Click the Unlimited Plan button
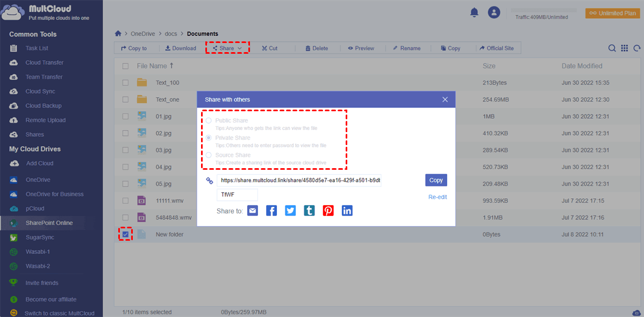Screen dimensions: 644x317 (x=612, y=13)
